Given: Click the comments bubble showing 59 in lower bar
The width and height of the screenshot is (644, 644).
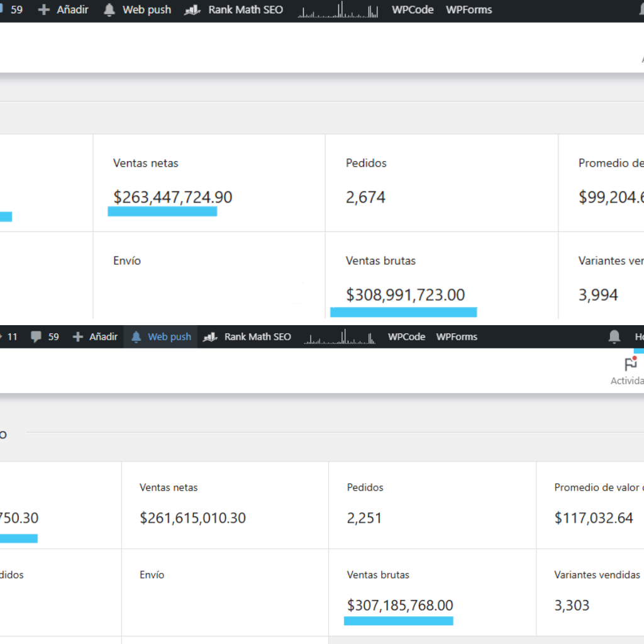Looking at the screenshot, I should 45,337.
